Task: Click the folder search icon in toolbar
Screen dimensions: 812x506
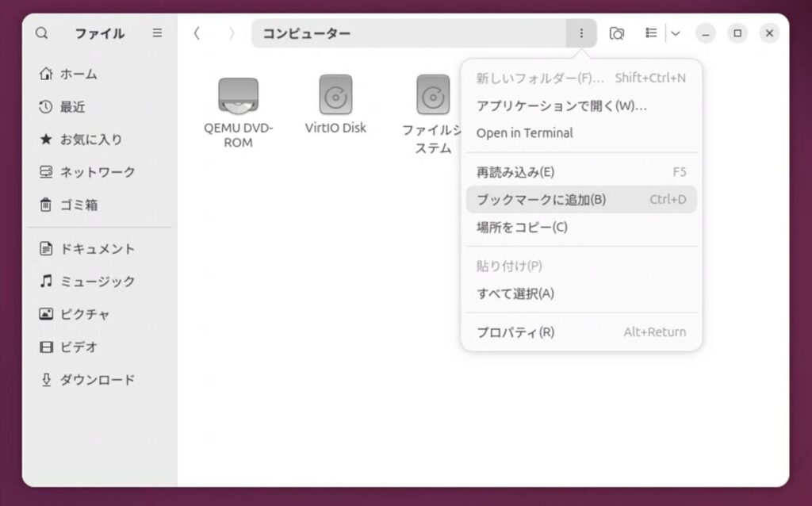Action: (616, 33)
